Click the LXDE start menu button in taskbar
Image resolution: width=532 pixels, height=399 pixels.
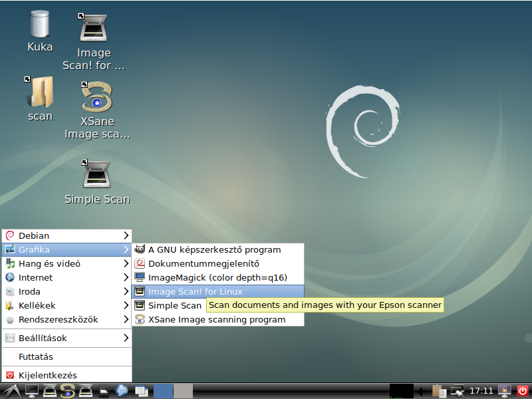click(x=11, y=391)
